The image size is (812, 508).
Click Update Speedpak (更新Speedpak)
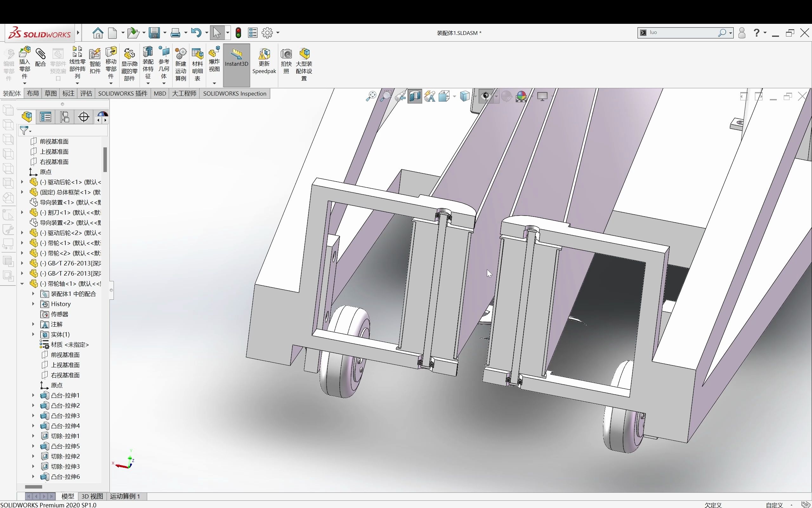[264, 61]
